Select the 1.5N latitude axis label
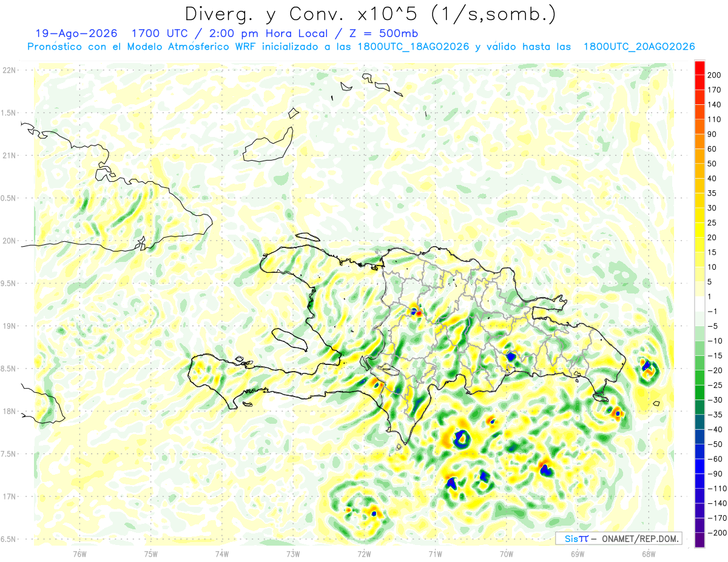728x562 pixels. pyautogui.click(x=9, y=113)
